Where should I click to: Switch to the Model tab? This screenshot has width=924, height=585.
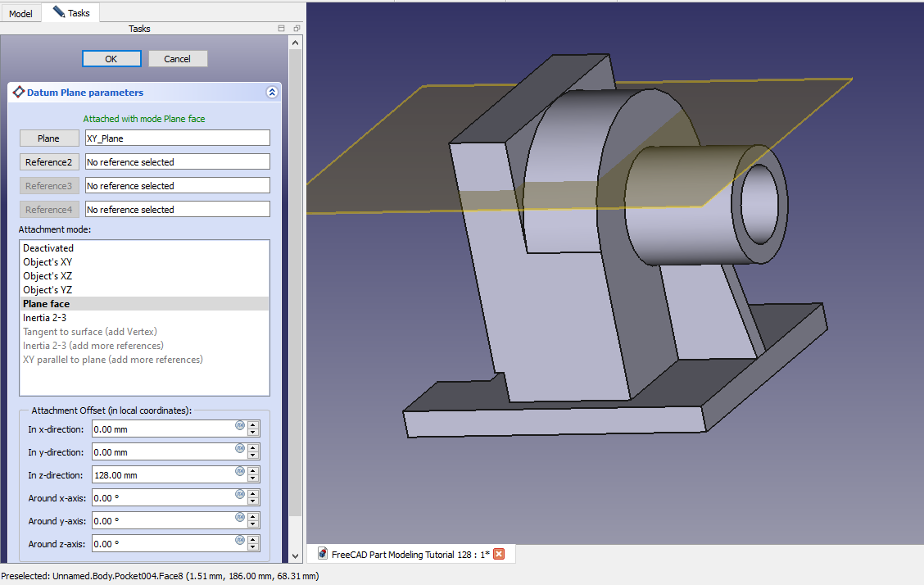click(x=20, y=14)
